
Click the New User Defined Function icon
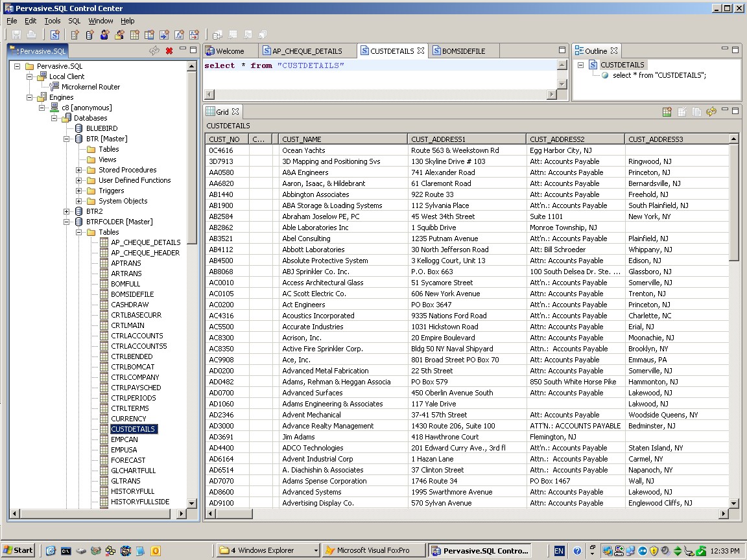click(x=179, y=34)
